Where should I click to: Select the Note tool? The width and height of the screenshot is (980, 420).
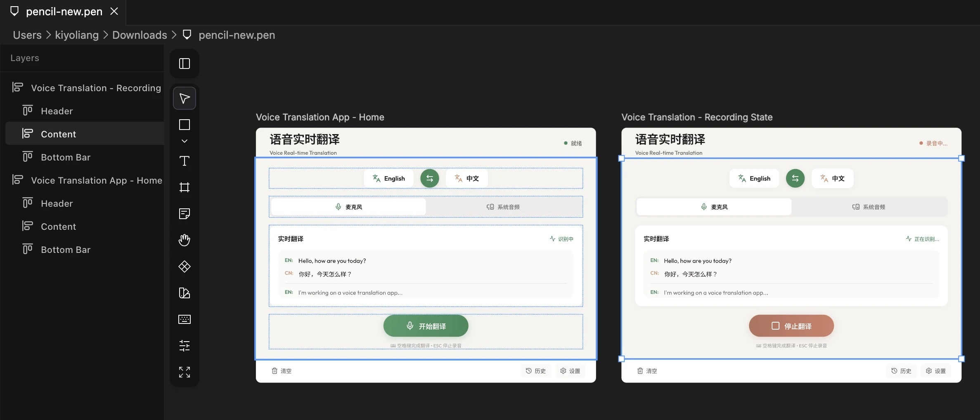[x=184, y=213]
